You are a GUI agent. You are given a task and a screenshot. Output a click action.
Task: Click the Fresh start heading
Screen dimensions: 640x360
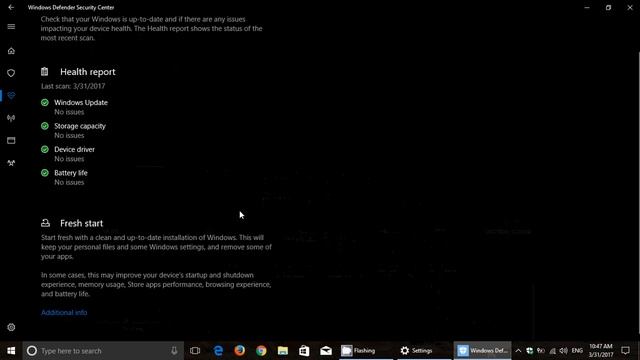point(81,223)
